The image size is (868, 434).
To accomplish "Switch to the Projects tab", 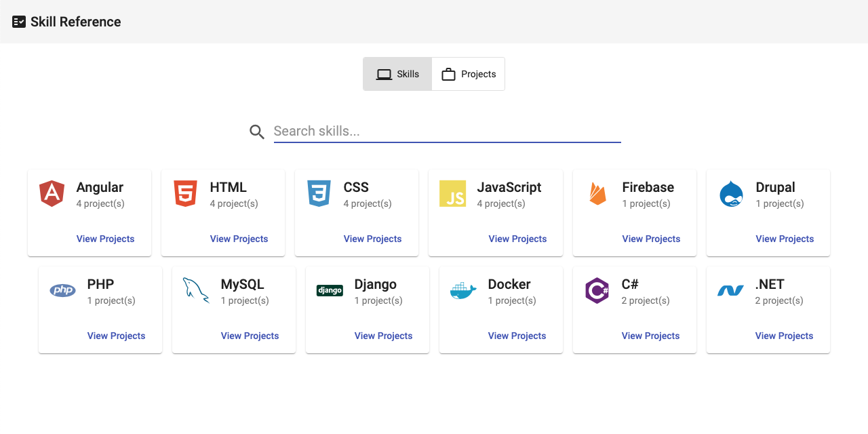I will coord(468,73).
